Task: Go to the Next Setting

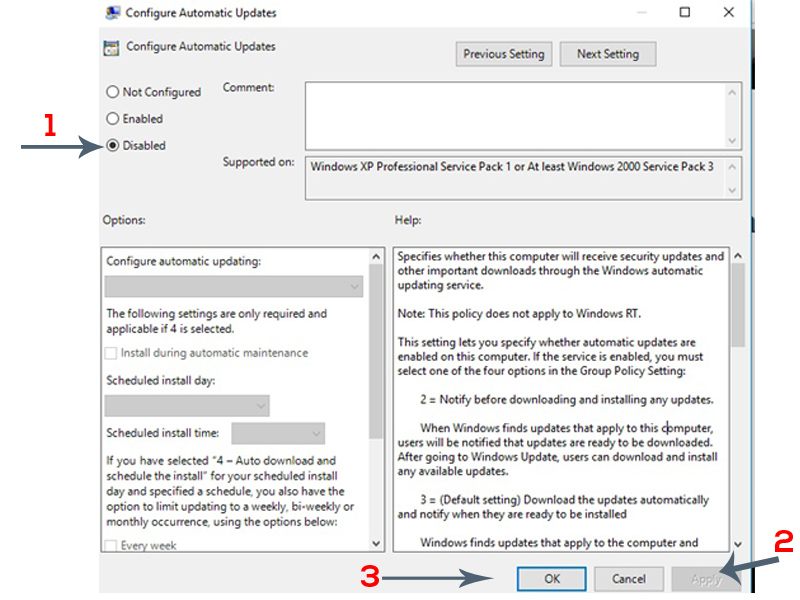Action: click(608, 54)
